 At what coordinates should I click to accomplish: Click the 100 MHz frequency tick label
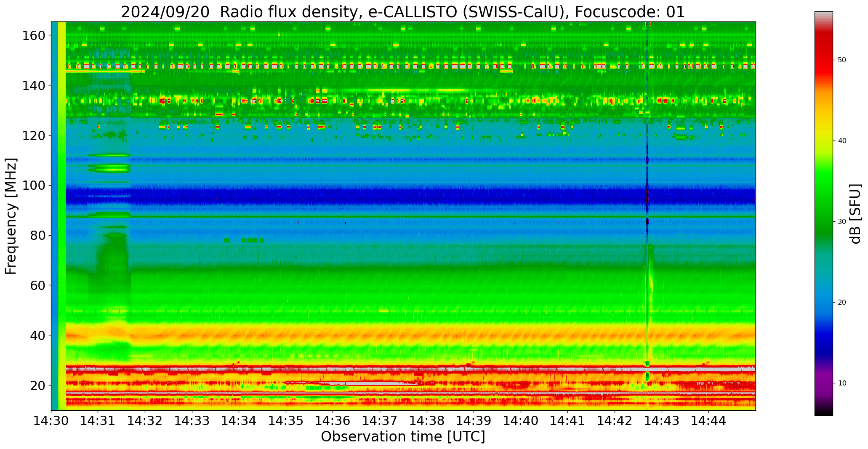(34, 186)
